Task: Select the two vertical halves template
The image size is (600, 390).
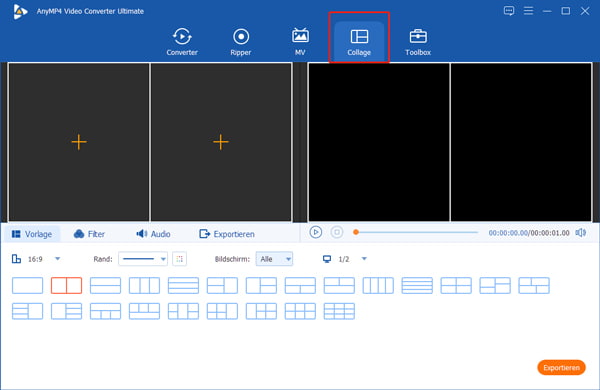Action: 67,286
